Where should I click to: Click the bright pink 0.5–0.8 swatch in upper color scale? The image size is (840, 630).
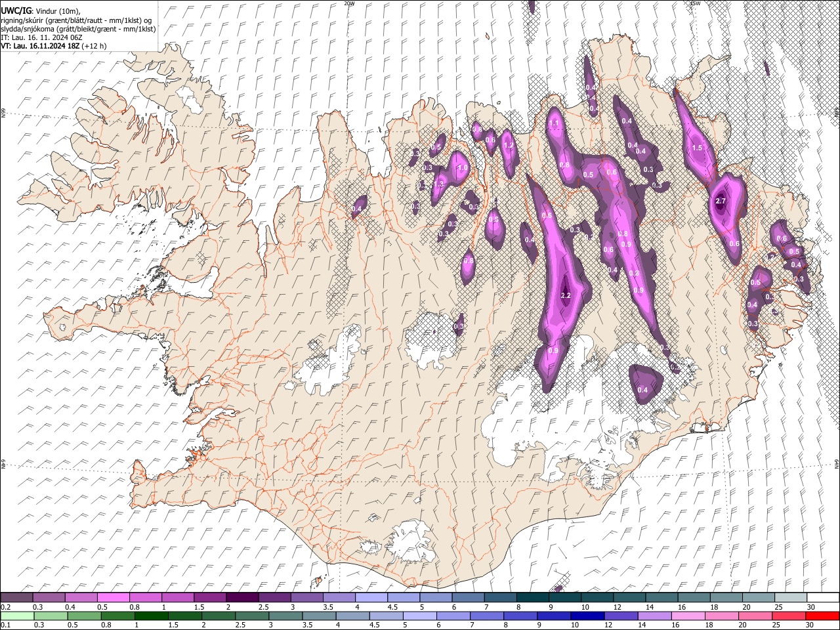pos(114,598)
